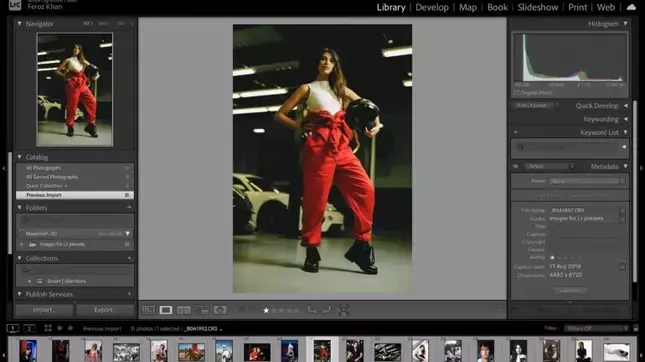This screenshot has width=645, height=362.
Task: Switch to the Develop module
Action: tap(432, 7)
